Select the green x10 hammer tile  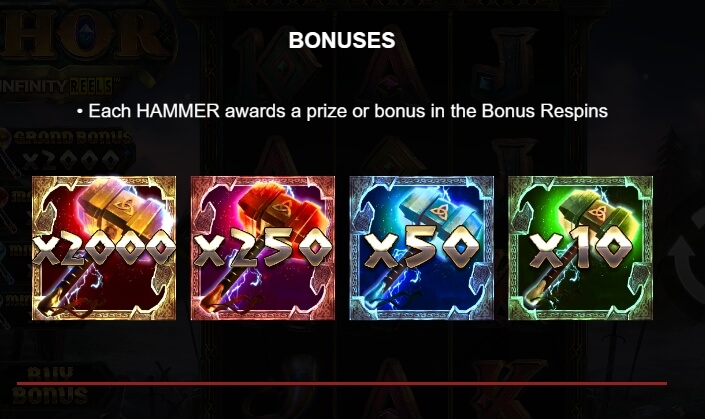(x=580, y=248)
